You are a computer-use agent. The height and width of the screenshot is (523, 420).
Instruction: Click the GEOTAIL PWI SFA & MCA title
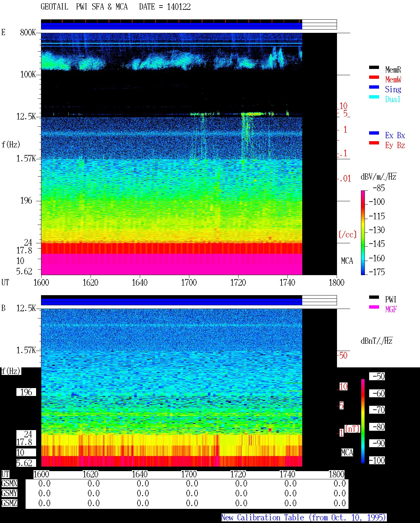(x=84, y=7)
